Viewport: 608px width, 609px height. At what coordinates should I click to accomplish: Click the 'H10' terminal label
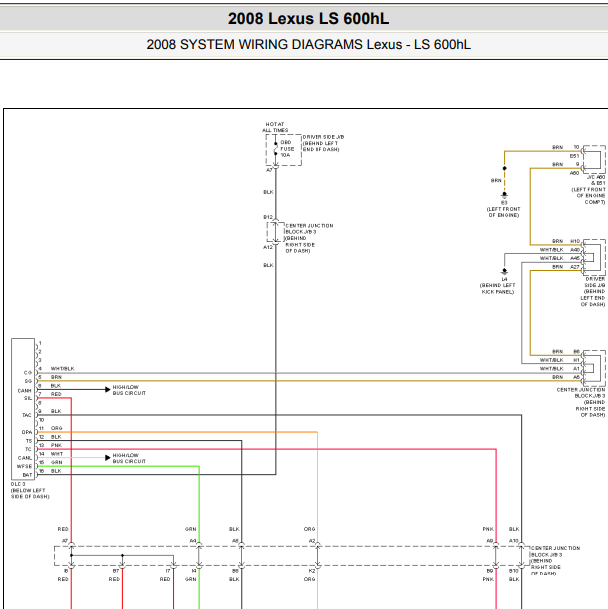click(575, 241)
